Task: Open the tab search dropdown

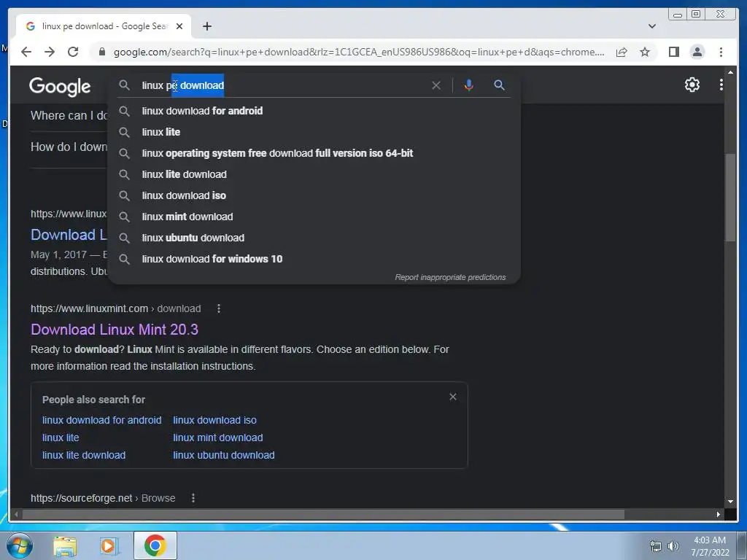Action: tap(651, 26)
